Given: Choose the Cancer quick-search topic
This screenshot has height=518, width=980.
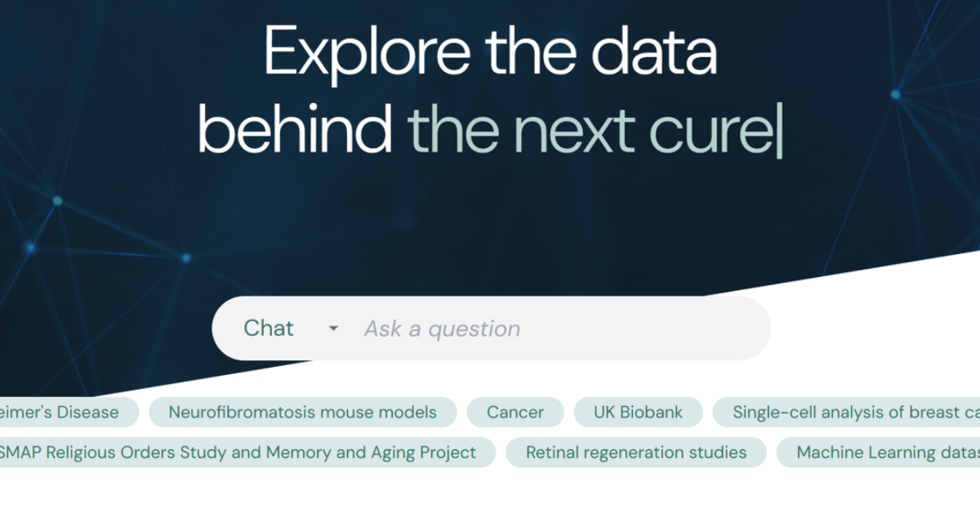Looking at the screenshot, I should coord(515,412).
